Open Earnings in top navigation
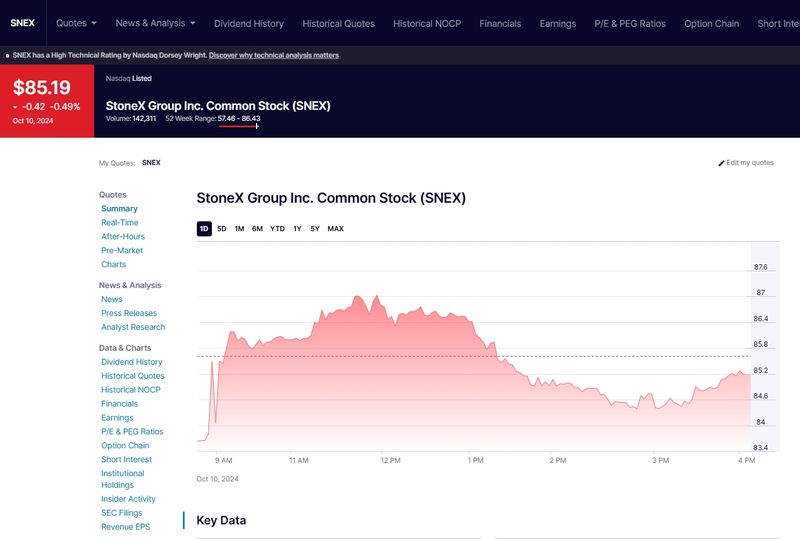This screenshot has width=800, height=539. 558,23
